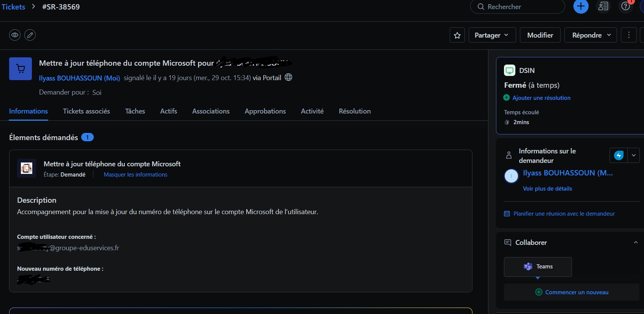Viewport: 644px width, 314px height.
Task: Click the shopping cart ticket icon
Action: (20, 69)
